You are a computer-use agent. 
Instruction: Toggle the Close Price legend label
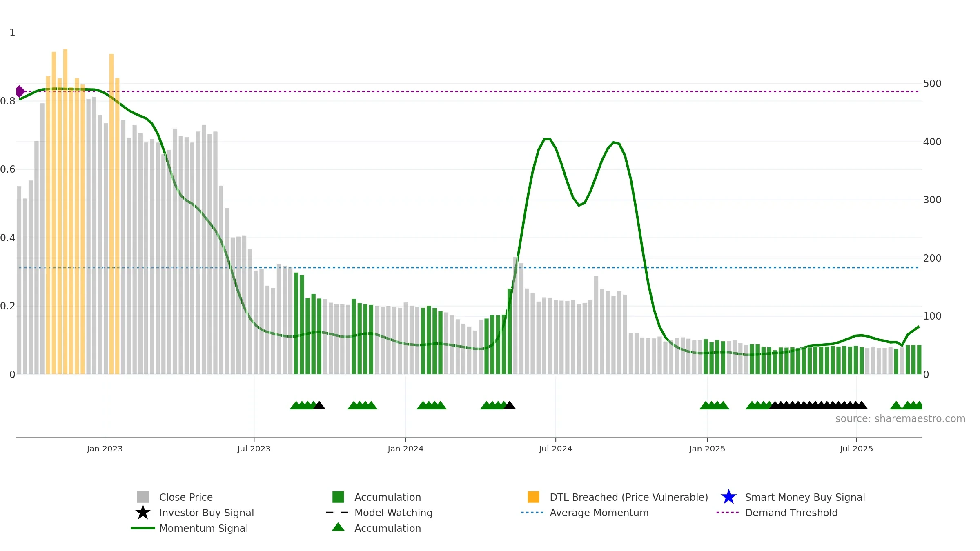(x=186, y=497)
